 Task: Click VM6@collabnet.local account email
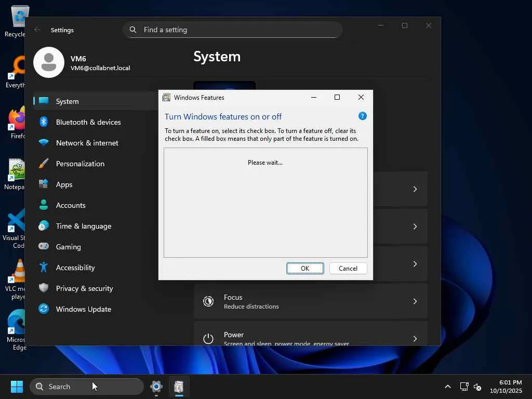pos(100,68)
